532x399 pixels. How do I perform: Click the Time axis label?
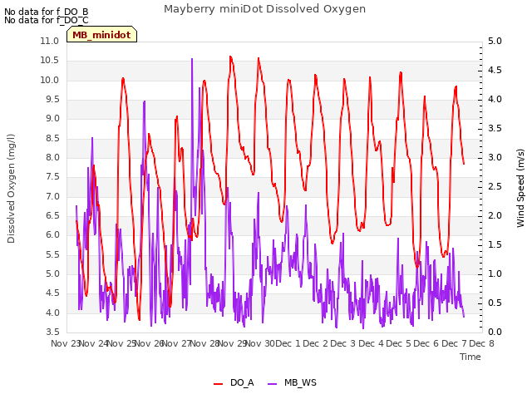pos(470,357)
